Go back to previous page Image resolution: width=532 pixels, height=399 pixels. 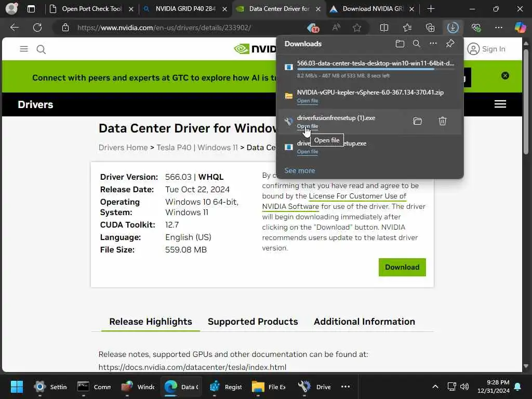coord(14,28)
